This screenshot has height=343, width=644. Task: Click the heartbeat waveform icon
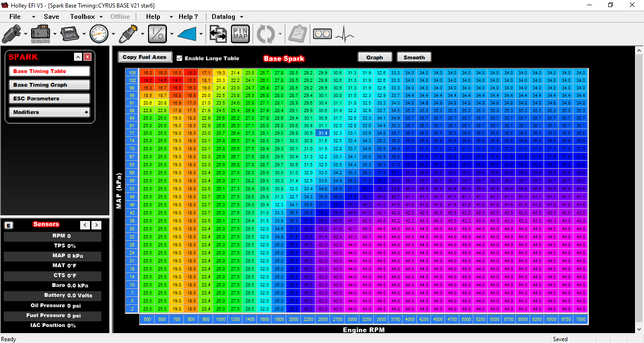(344, 34)
